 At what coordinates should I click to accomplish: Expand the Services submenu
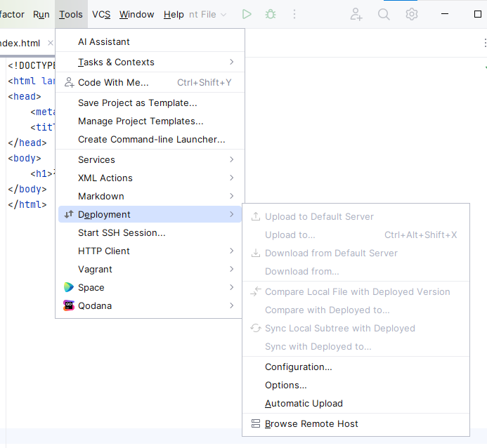point(150,159)
